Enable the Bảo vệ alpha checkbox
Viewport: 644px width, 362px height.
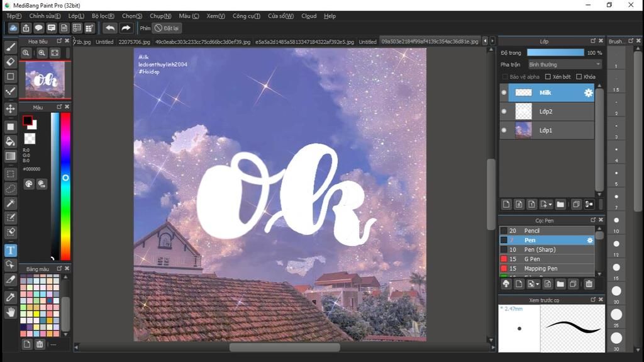tap(505, 77)
